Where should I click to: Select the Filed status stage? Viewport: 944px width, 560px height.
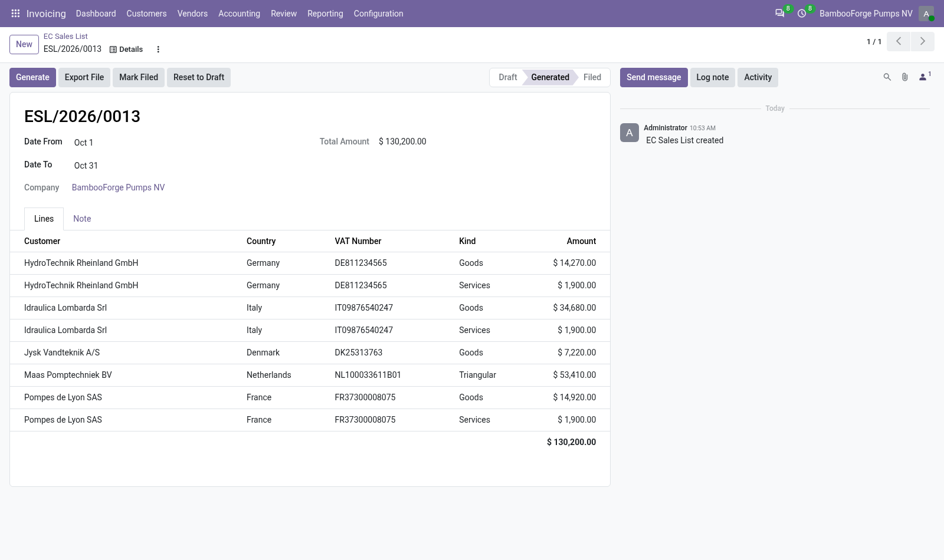[592, 77]
